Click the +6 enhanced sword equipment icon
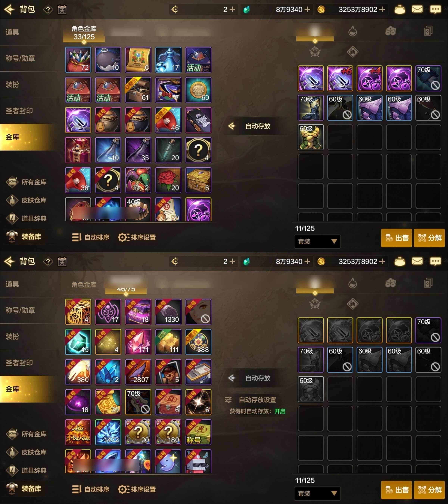The width and height of the screenshot is (448, 504). click(x=340, y=78)
